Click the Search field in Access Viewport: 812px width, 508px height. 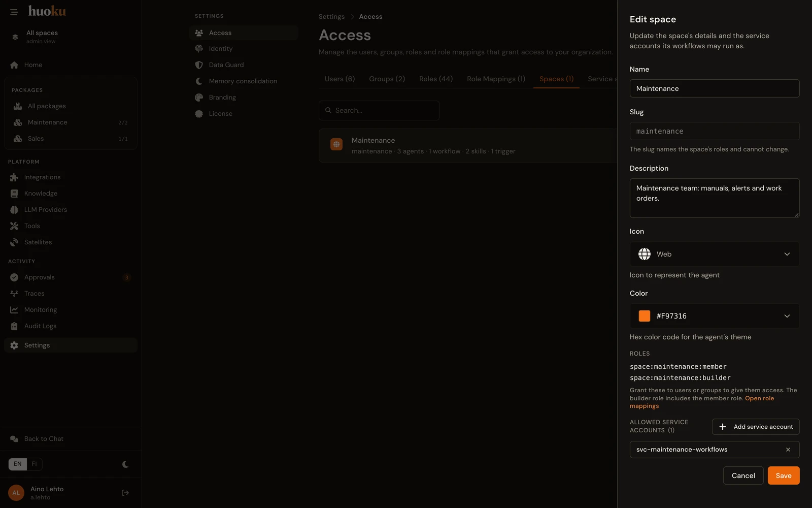point(379,110)
